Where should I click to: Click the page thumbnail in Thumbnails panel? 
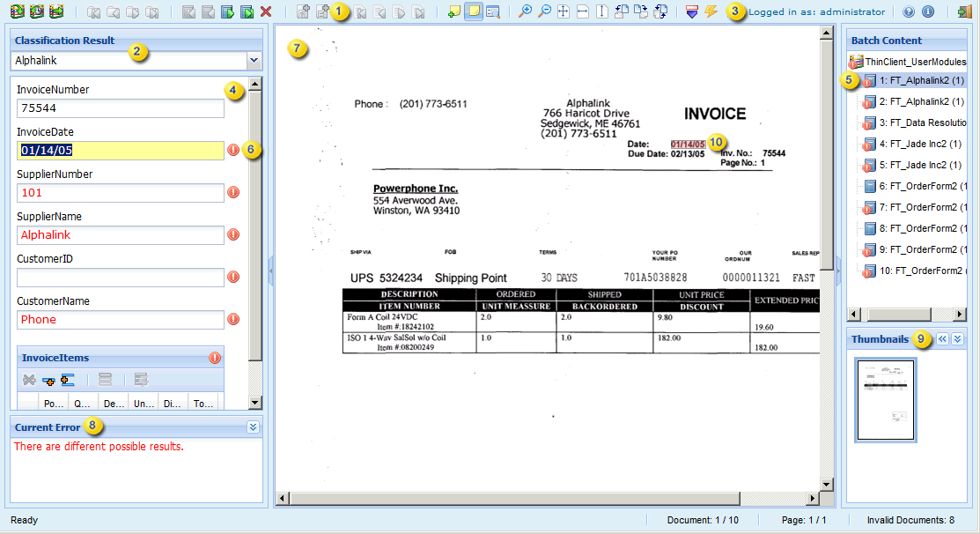[885, 399]
